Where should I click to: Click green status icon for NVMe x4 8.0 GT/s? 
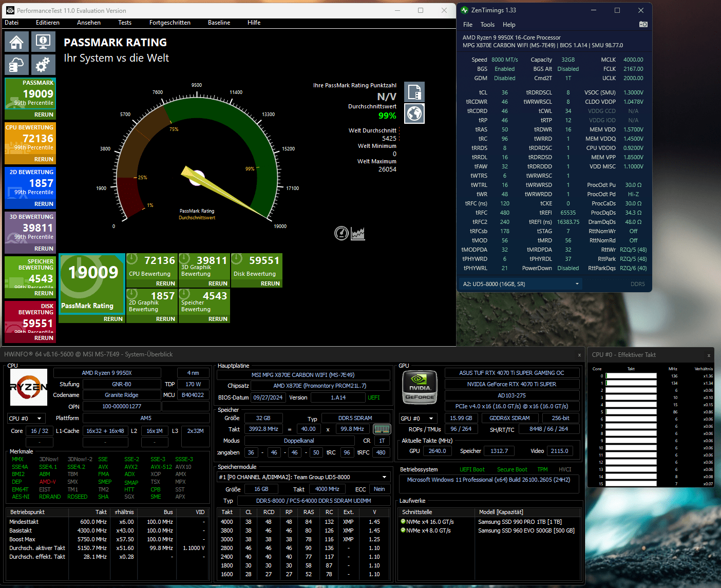[403, 530]
